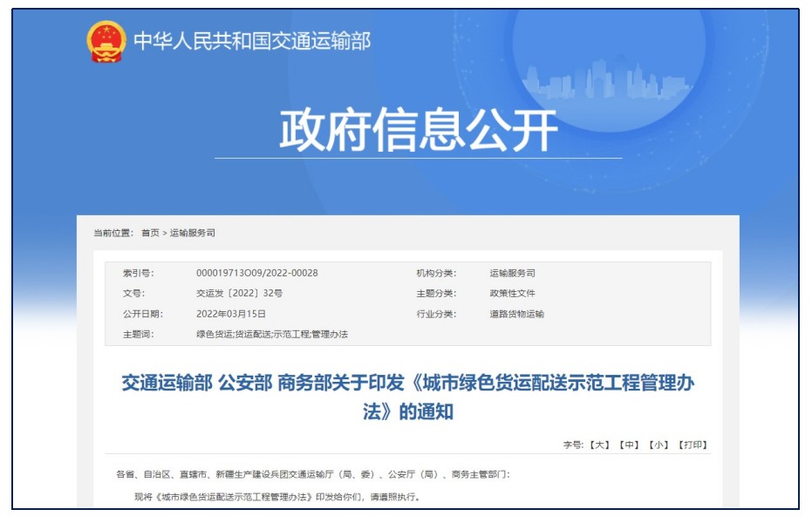The width and height of the screenshot is (812, 523).
Task: Click the 公开日期 field label
Action: point(143,314)
